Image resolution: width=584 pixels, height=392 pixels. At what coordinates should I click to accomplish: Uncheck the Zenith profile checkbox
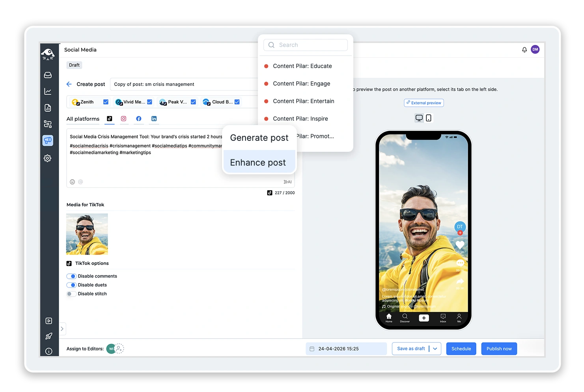(x=106, y=102)
